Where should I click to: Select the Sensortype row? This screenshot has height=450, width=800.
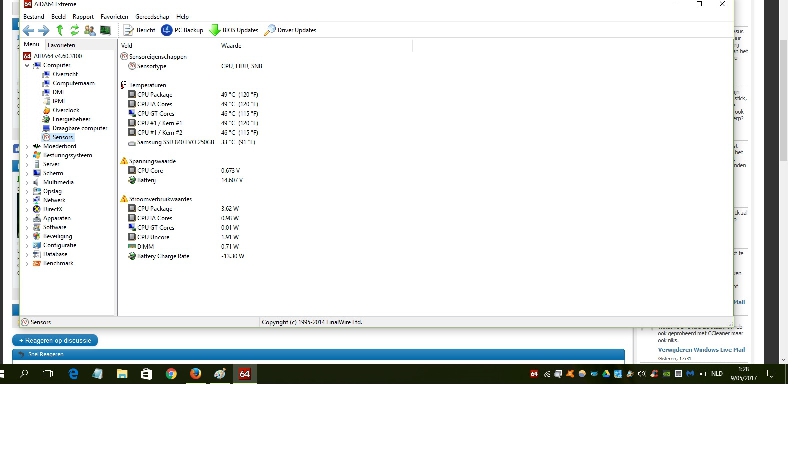195,66
